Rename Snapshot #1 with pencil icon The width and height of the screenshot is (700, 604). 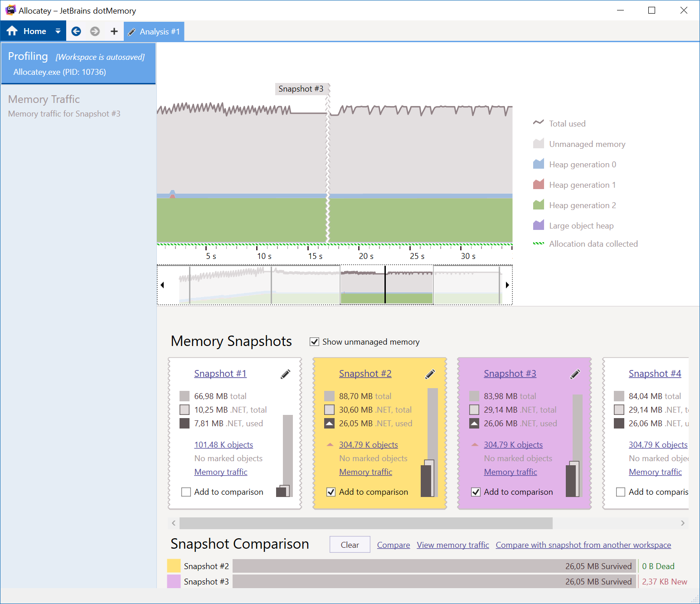point(286,374)
